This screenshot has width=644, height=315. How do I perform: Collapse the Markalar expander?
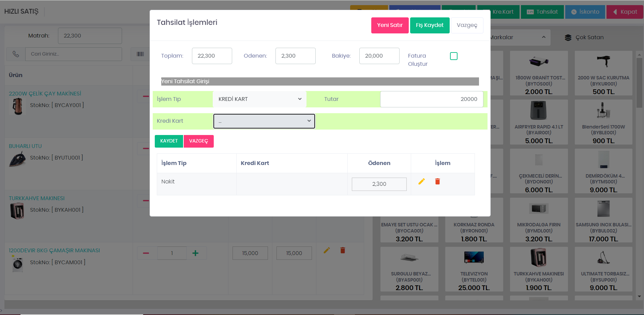pos(543,37)
